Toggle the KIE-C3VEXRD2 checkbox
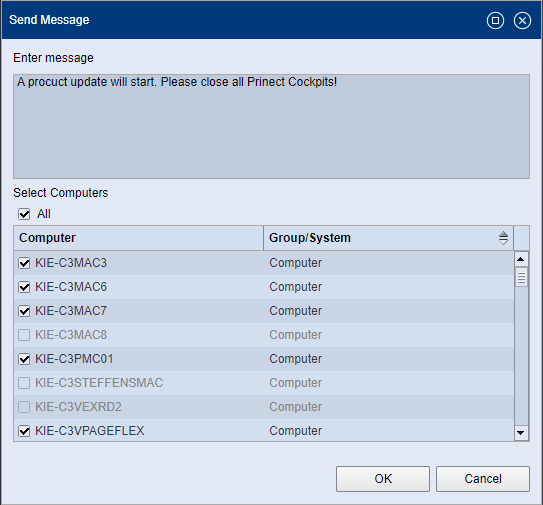This screenshot has width=543, height=505. pyautogui.click(x=24, y=407)
